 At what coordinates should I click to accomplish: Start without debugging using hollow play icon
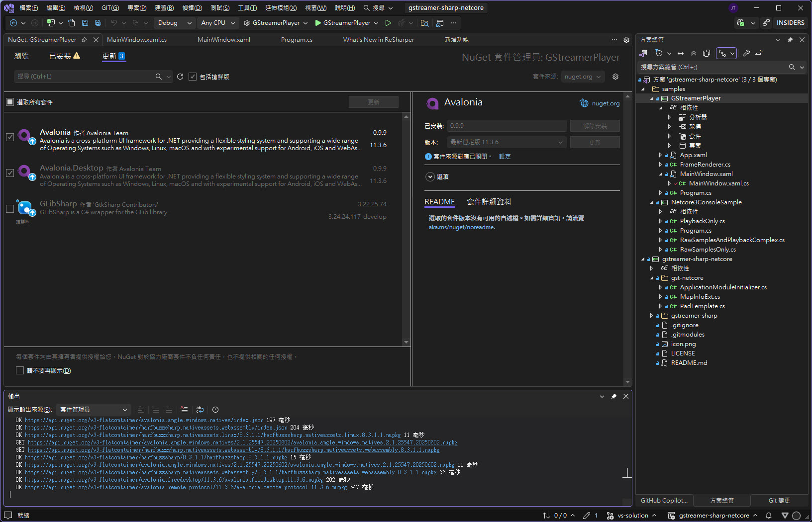pos(388,23)
